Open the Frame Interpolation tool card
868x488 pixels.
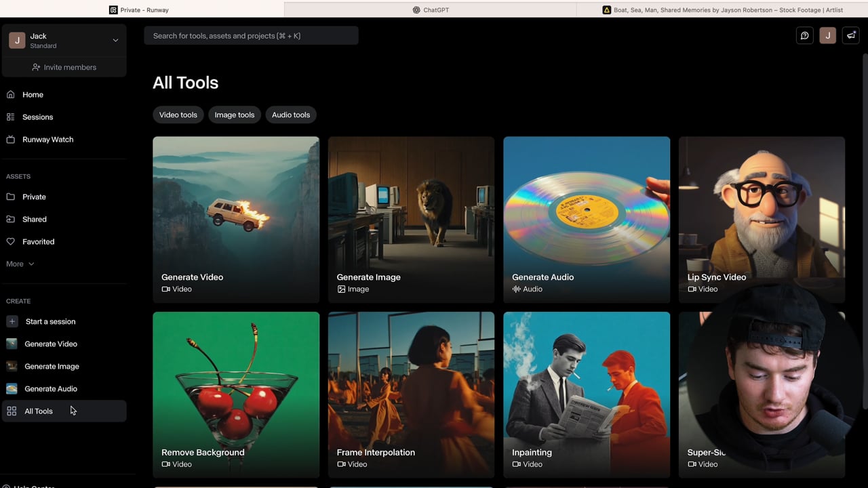click(412, 394)
